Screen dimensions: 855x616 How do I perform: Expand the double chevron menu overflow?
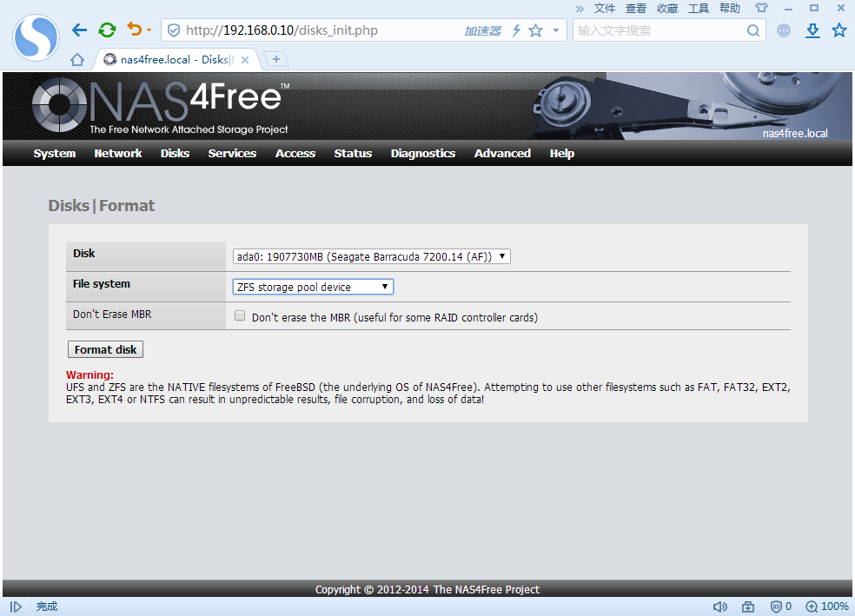[580, 9]
